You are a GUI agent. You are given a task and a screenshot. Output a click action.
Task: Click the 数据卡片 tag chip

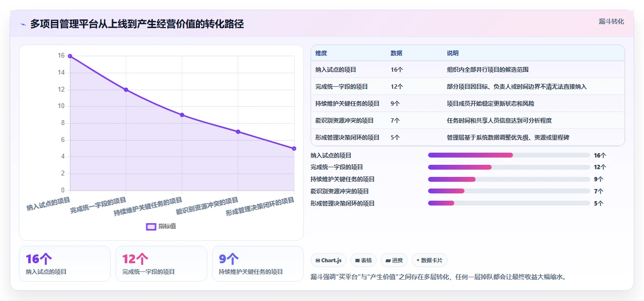(x=429, y=260)
